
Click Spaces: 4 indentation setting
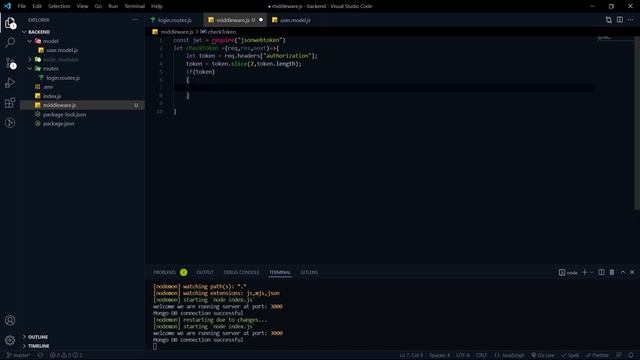tap(439, 355)
